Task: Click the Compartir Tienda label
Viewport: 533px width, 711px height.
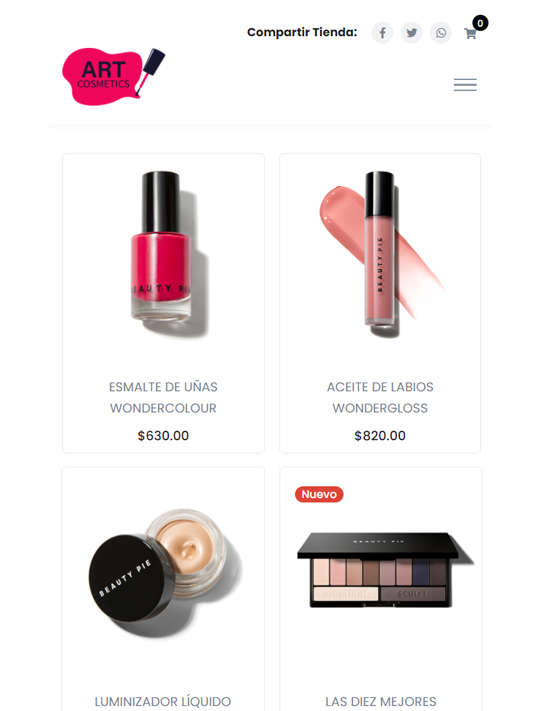Action: pyautogui.click(x=302, y=32)
